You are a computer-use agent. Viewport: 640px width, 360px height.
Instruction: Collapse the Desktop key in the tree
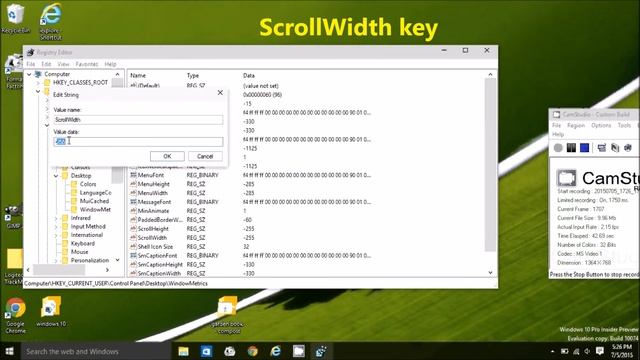pos(56,176)
